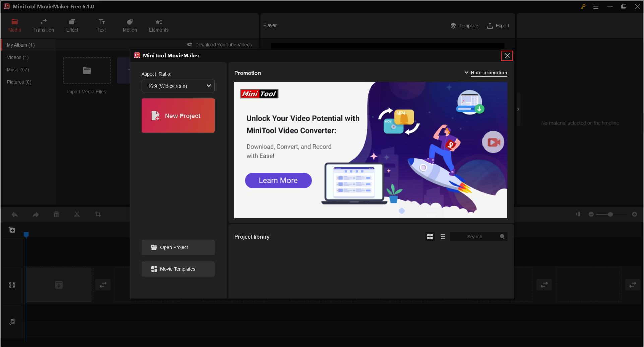Click the search magnifier icon
This screenshot has width=644, height=347.
pyautogui.click(x=502, y=236)
